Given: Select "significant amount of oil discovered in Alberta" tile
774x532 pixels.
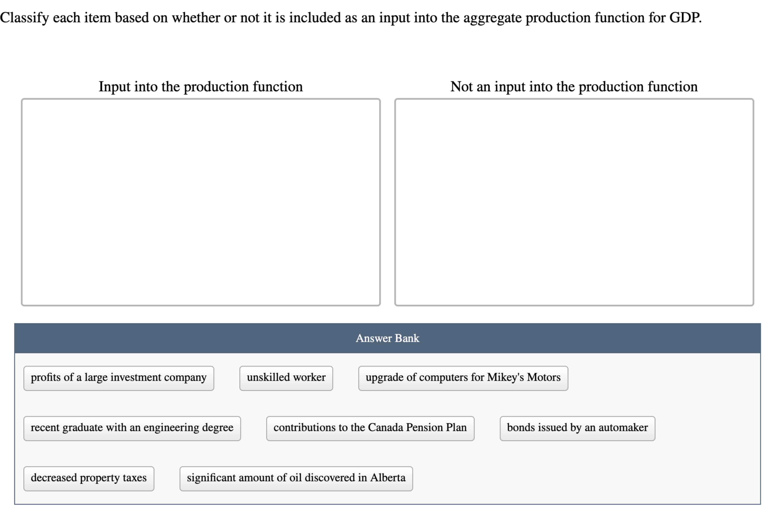Looking at the screenshot, I should pyautogui.click(x=296, y=478).
